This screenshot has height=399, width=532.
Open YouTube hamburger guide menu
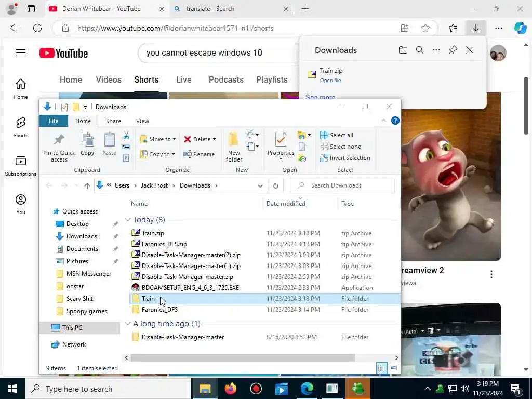click(21, 52)
